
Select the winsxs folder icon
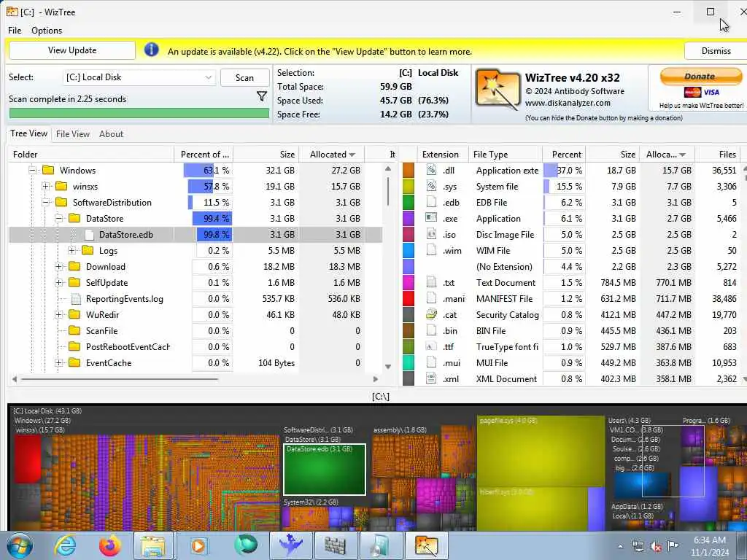(x=61, y=186)
